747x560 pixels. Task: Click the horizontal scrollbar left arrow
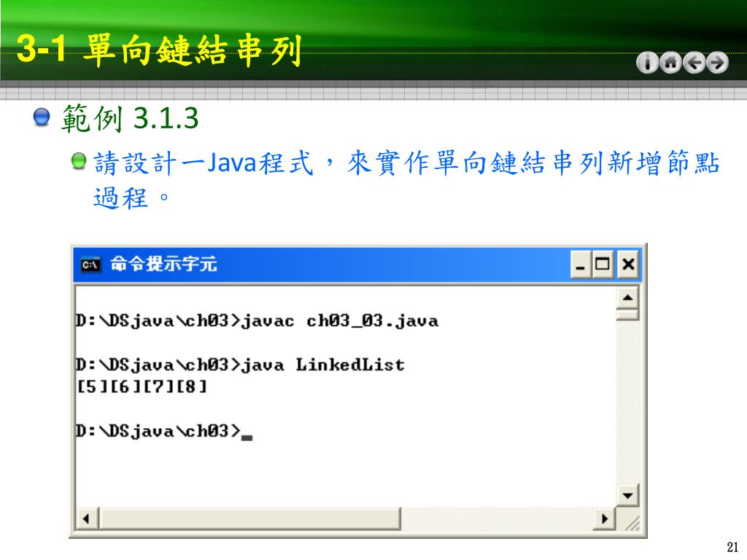[86, 518]
